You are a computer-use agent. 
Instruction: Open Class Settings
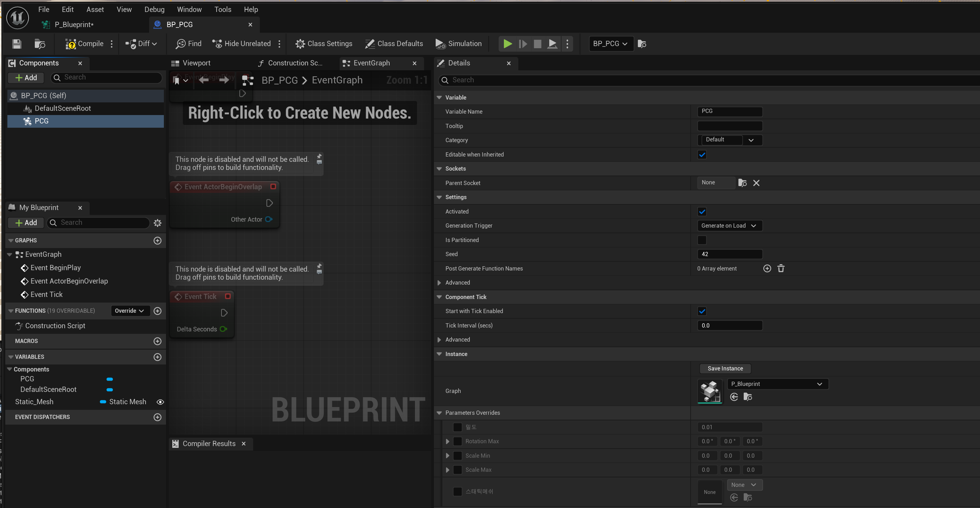coord(324,44)
